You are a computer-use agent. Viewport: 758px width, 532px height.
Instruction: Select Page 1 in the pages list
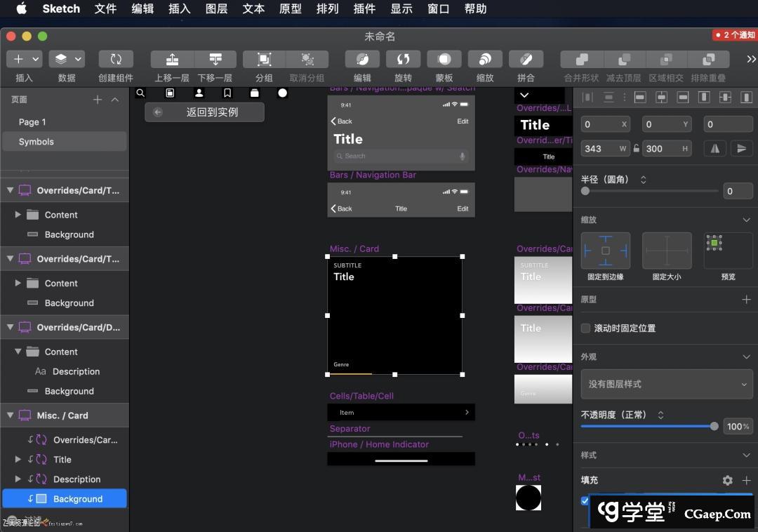pyautogui.click(x=32, y=122)
